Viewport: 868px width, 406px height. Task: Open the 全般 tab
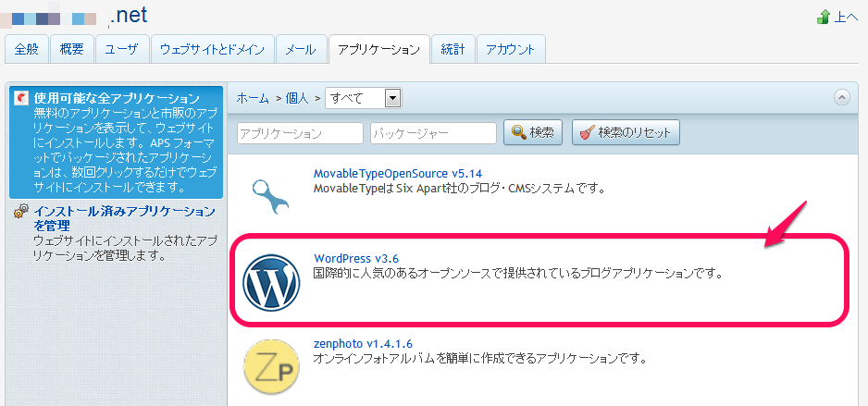point(27,49)
